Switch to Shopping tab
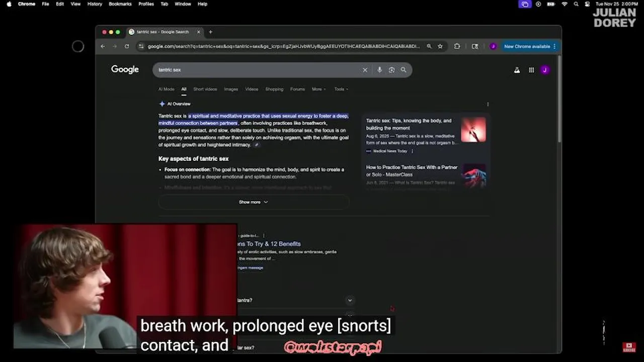644x362 pixels. point(274,89)
